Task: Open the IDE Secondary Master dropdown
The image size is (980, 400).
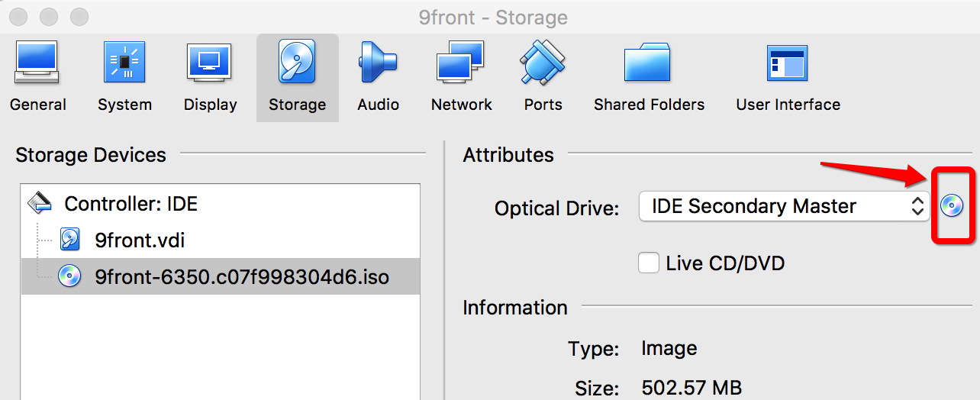Action: pyautogui.click(x=784, y=206)
